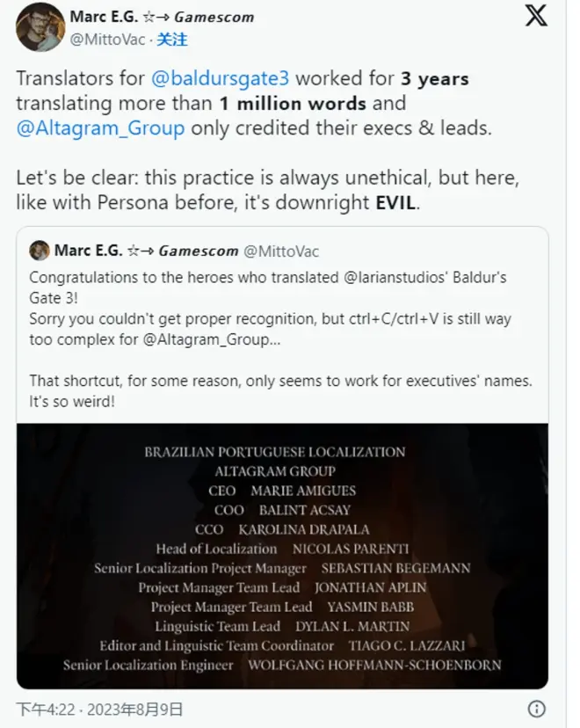The width and height of the screenshot is (580, 728).
Task: Open Marc E.G. profile avatar
Action: click(x=40, y=26)
